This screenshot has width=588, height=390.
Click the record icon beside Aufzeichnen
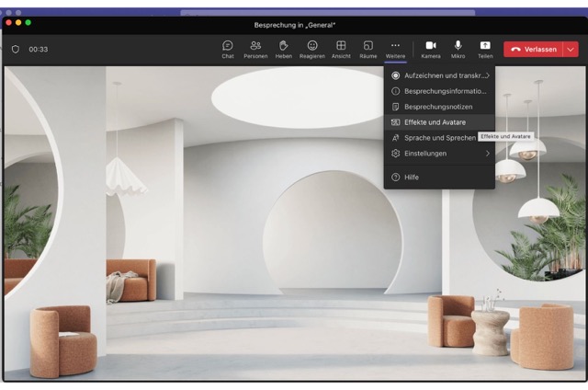tap(395, 75)
